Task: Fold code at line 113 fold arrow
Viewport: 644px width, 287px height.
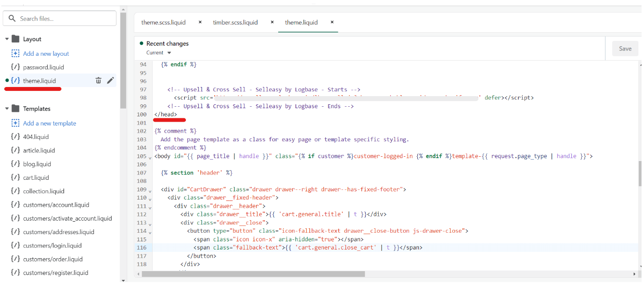Action: [x=150, y=224]
